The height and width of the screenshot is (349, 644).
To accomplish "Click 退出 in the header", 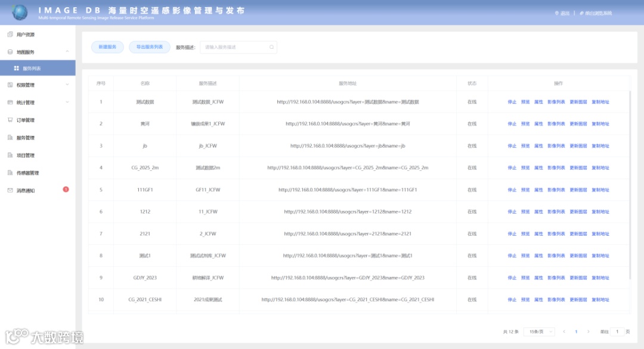I will (x=565, y=13).
